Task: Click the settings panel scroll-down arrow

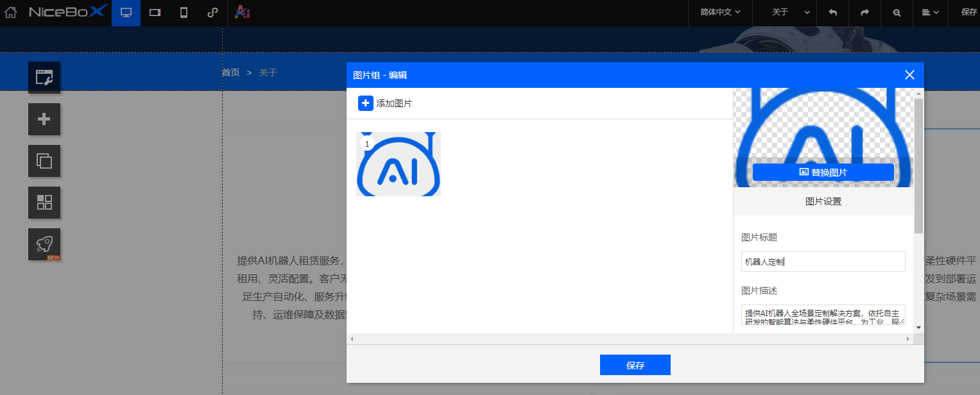Action: point(918,328)
